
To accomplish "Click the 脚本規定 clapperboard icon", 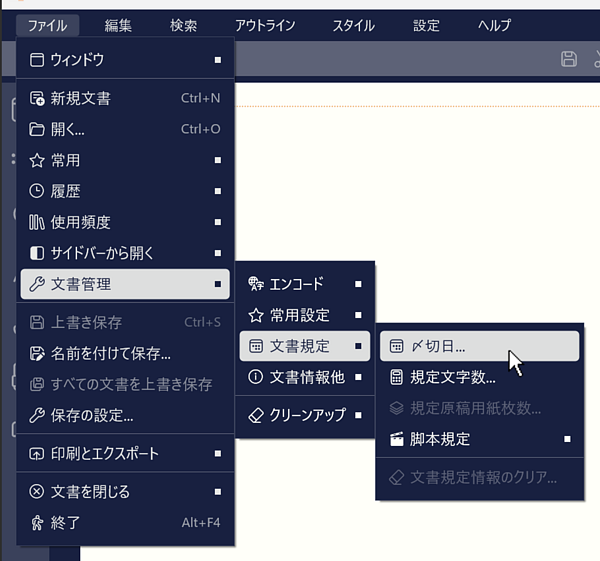I will pos(396,439).
